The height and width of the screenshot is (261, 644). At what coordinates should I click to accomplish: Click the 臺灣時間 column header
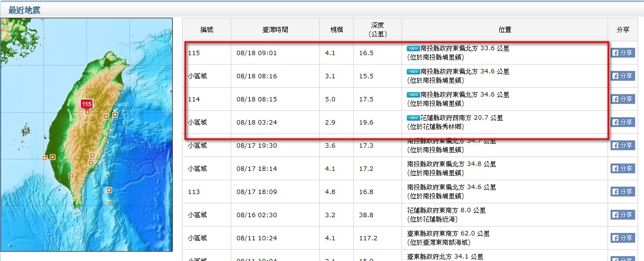pos(275,30)
